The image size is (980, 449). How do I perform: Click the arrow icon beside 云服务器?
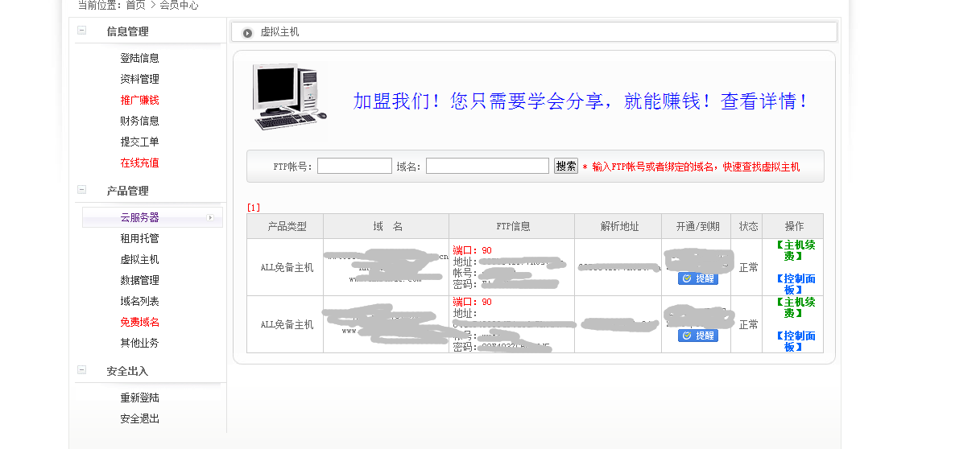pos(209,217)
